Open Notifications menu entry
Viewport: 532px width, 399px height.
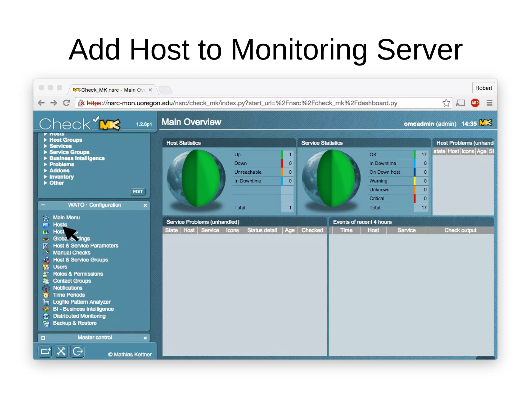point(68,288)
